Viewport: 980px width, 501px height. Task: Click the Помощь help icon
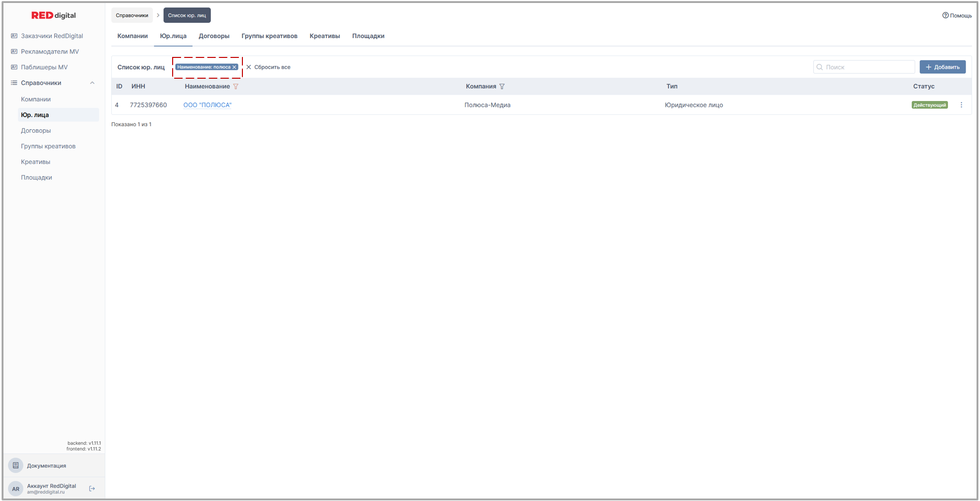(x=945, y=15)
